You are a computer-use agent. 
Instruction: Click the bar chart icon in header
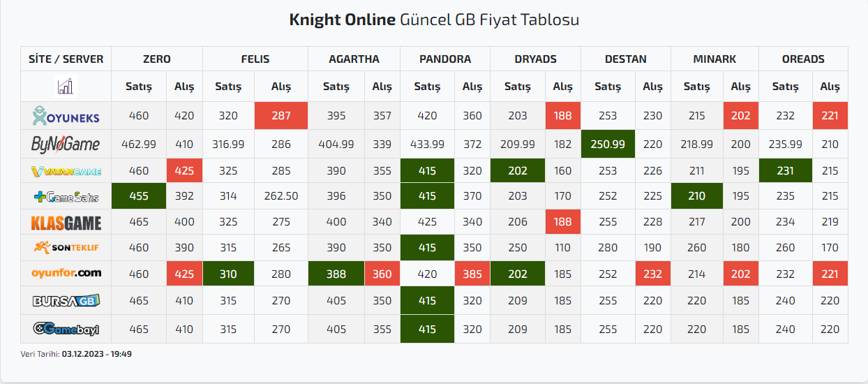pyautogui.click(x=66, y=87)
